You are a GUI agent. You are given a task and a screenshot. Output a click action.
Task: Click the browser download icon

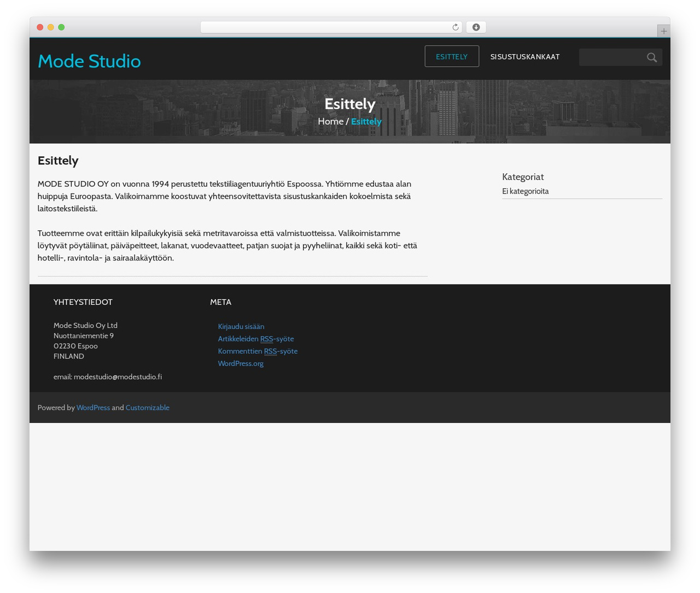pyautogui.click(x=476, y=27)
